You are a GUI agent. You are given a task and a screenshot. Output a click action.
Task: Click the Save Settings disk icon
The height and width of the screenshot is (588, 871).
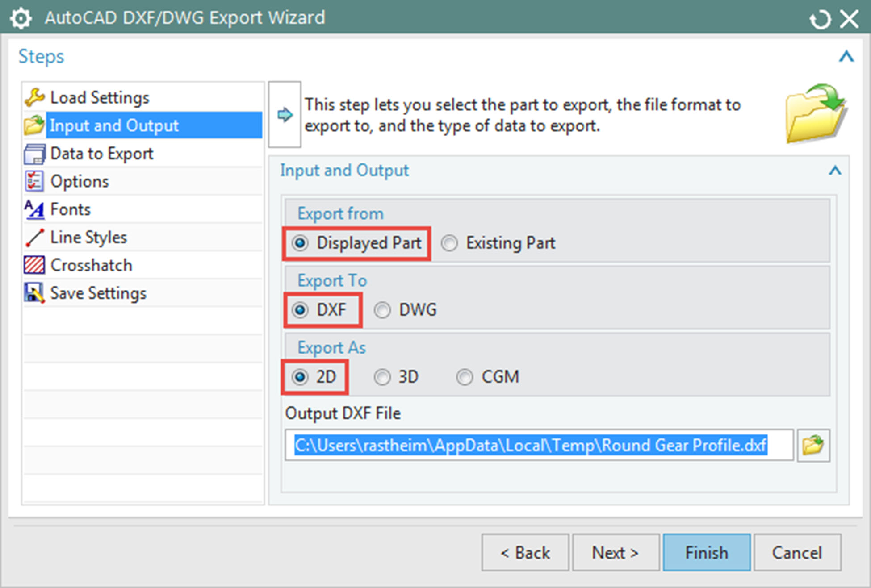34,293
